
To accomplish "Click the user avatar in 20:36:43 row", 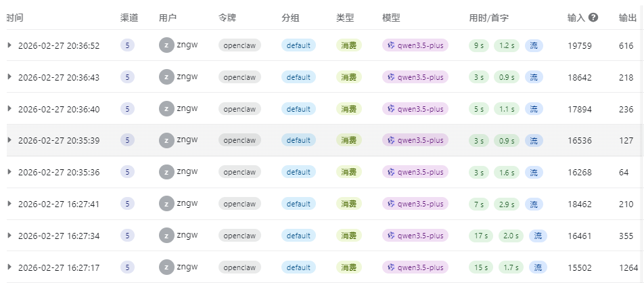I will tap(166, 77).
